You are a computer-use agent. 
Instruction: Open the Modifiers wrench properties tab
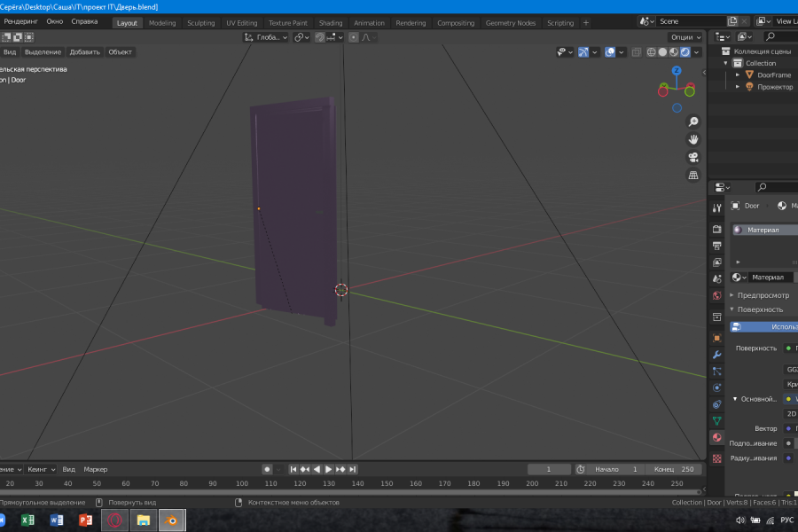coord(716,355)
